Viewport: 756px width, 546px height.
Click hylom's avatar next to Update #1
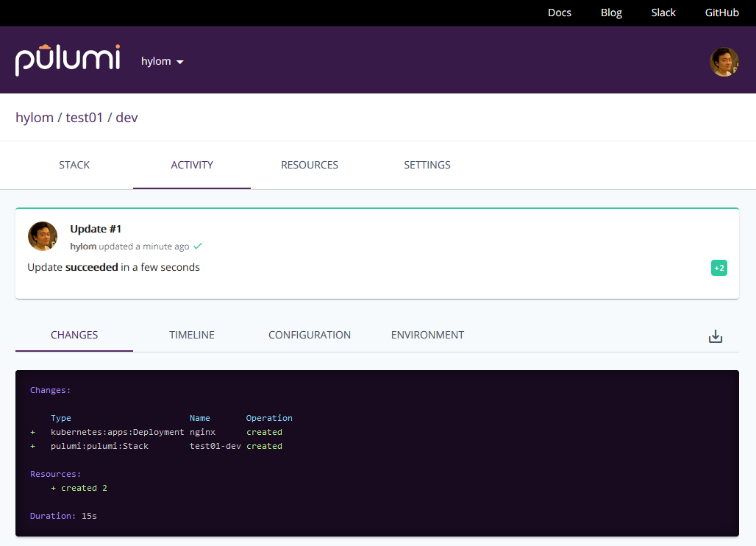click(43, 236)
